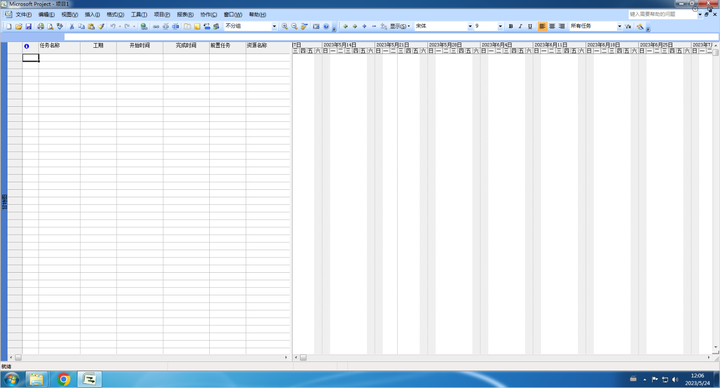Image resolution: width=720 pixels, height=388 pixels.
Task: Launch the Gantt Chart Wizard icon
Action: click(x=640, y=27)
